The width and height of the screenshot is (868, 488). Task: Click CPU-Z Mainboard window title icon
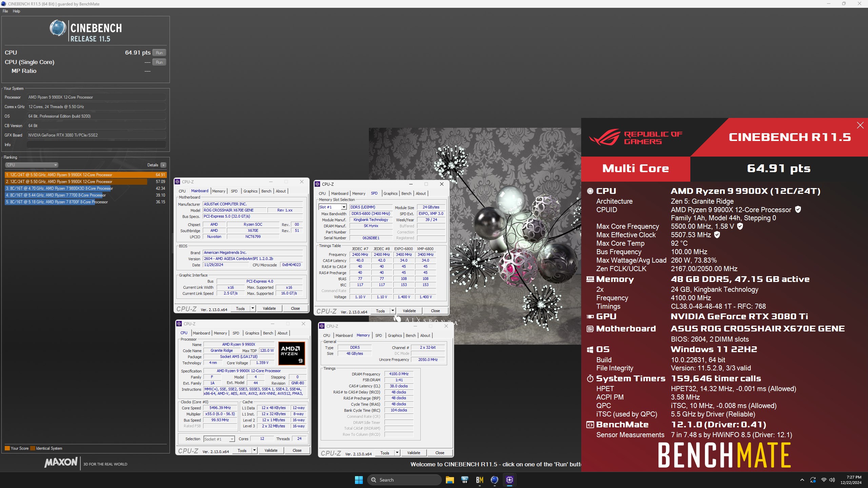tap(178, 182)
